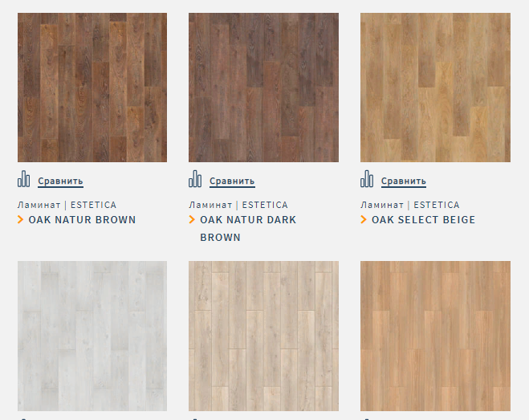The height and width of the screenshot is (420, 529).
Task: Open the white-grey laminate thumbnail
Action: [x=92, y=336]
